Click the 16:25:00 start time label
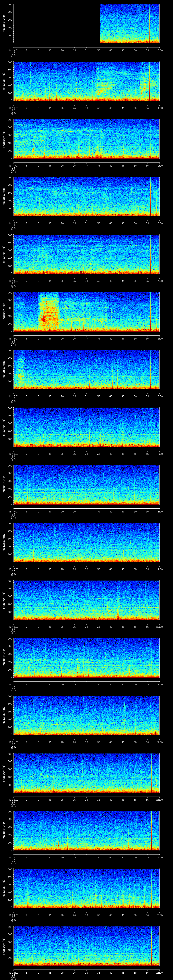 click(x=13, y=972)
